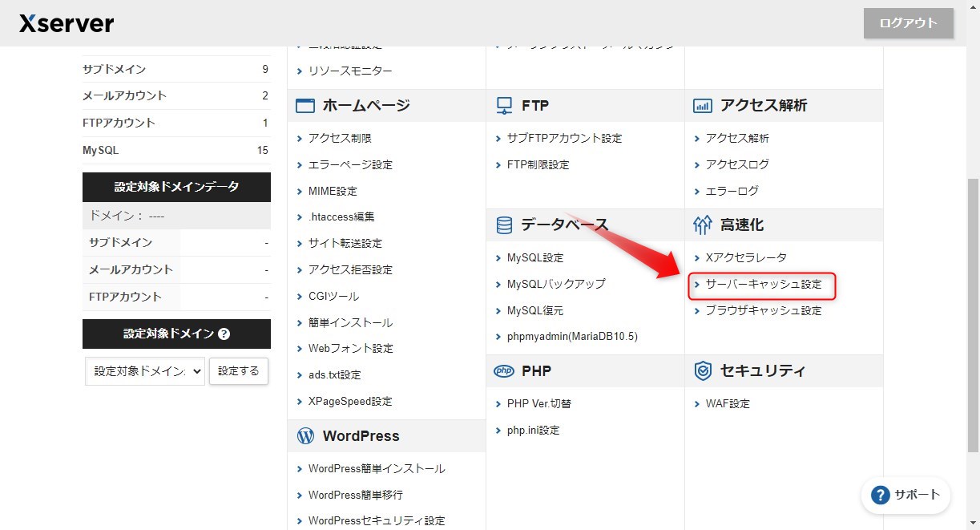
Task: Click the 高速化 section icon
Action: tap(701, 225)
